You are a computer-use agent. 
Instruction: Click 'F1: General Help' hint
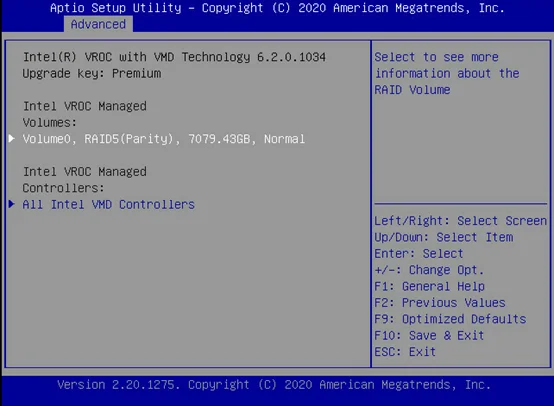(429, 286)
